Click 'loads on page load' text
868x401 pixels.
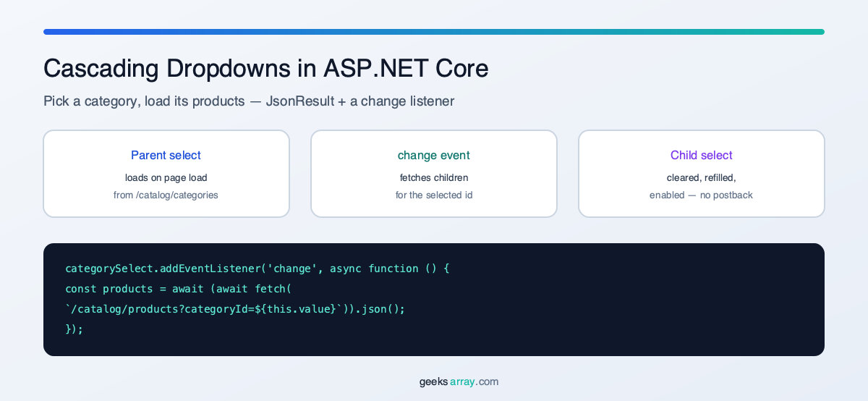166,177
